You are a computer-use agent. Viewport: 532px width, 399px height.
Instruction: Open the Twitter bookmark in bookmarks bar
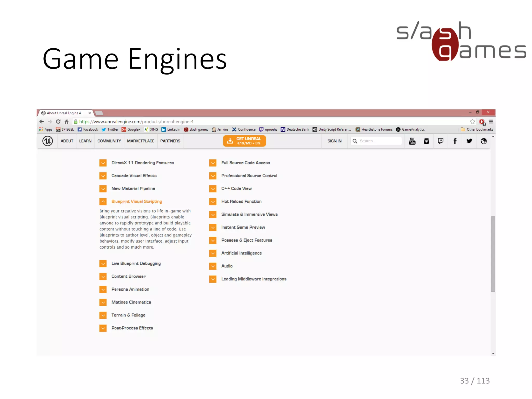(110, 129)
